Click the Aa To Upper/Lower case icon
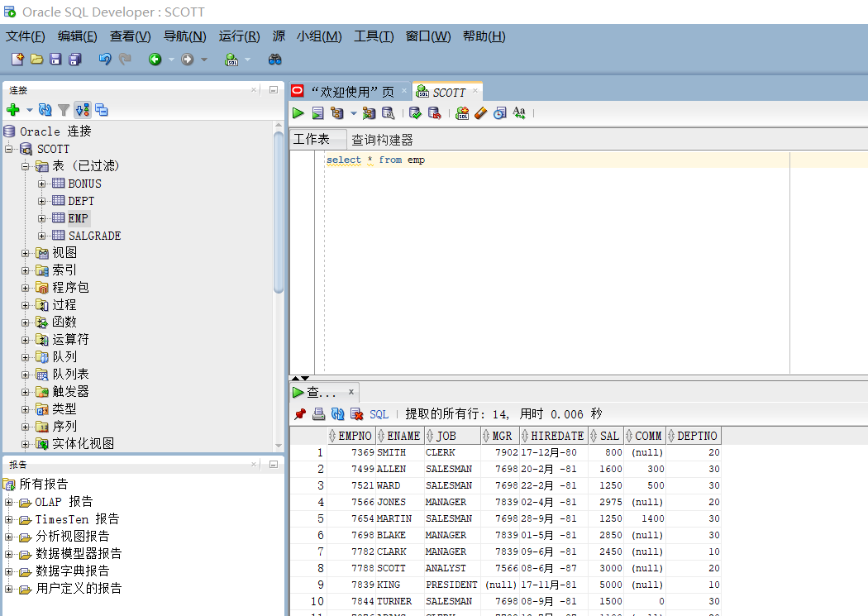The image size is (868, 616). tap(518, 113)
